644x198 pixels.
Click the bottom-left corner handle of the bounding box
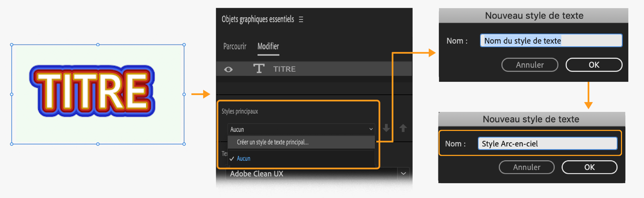pyautogui.click(x=12, y=144)
